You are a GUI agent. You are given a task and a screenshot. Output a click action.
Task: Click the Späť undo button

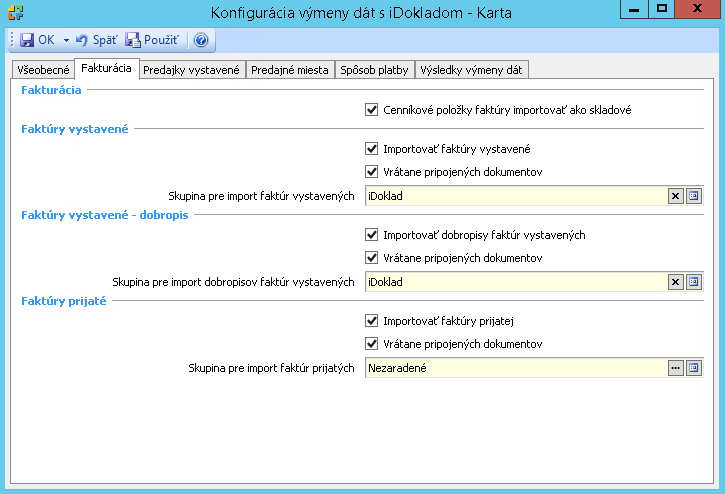(96, 40)
